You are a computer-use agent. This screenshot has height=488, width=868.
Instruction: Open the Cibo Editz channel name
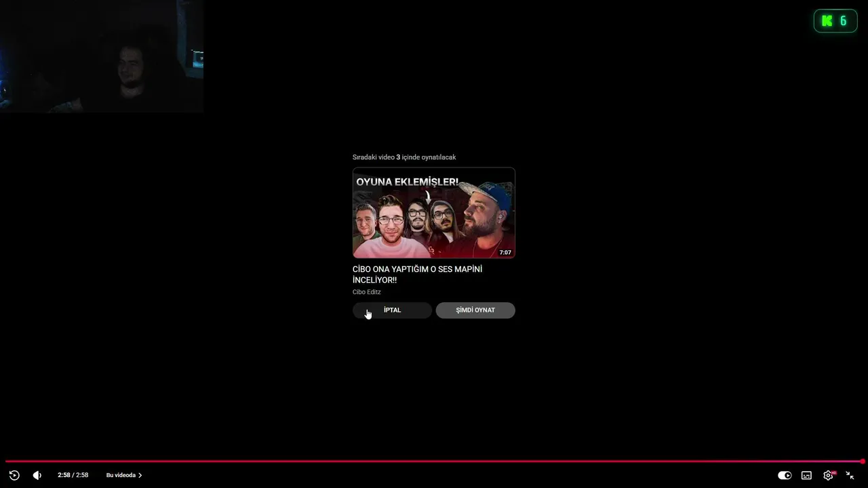[367, 292]
